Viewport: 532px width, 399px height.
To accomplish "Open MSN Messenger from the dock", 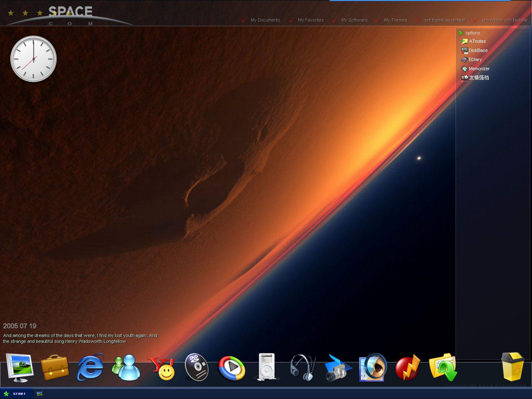I will (126, 367).
